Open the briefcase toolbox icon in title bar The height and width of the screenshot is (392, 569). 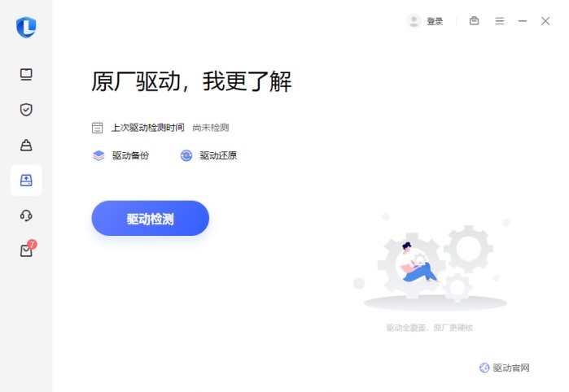pos(474,20)
